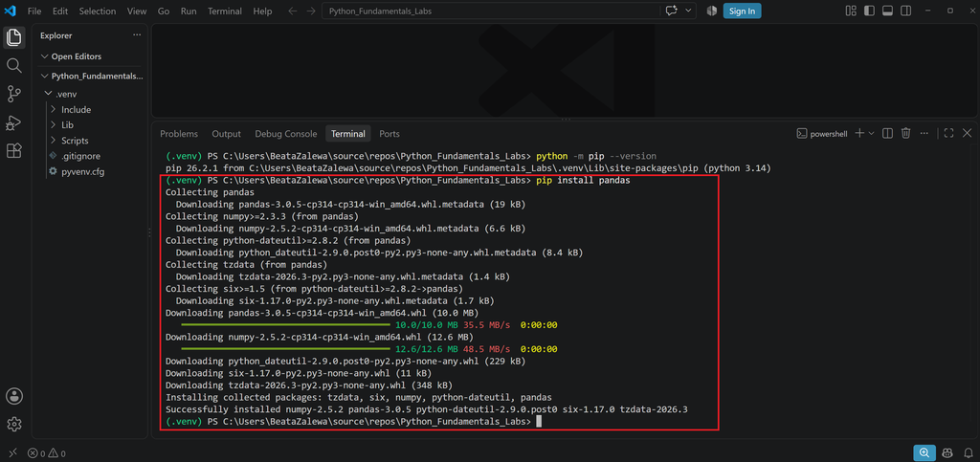Image resolution: width=980 pixels, height=462 pixels.
Task: Click the Python_Fundamentals_Labs command center search box
Action: point(491,11)
